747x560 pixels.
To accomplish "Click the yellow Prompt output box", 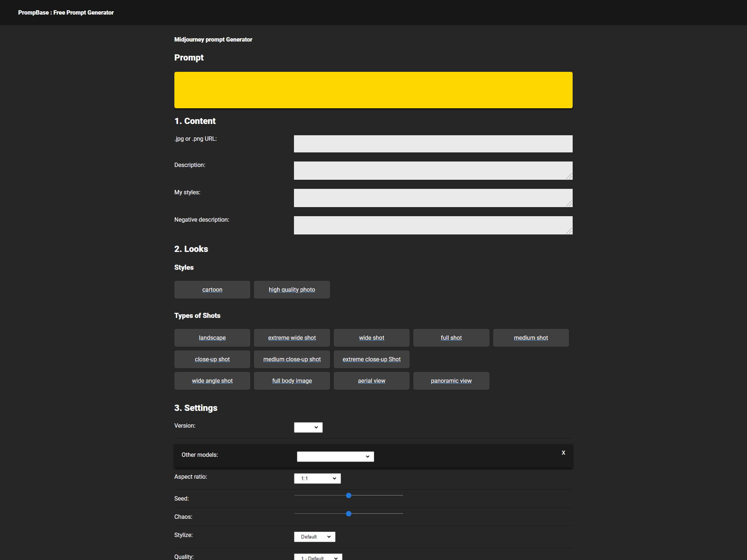I will (373, 90).
